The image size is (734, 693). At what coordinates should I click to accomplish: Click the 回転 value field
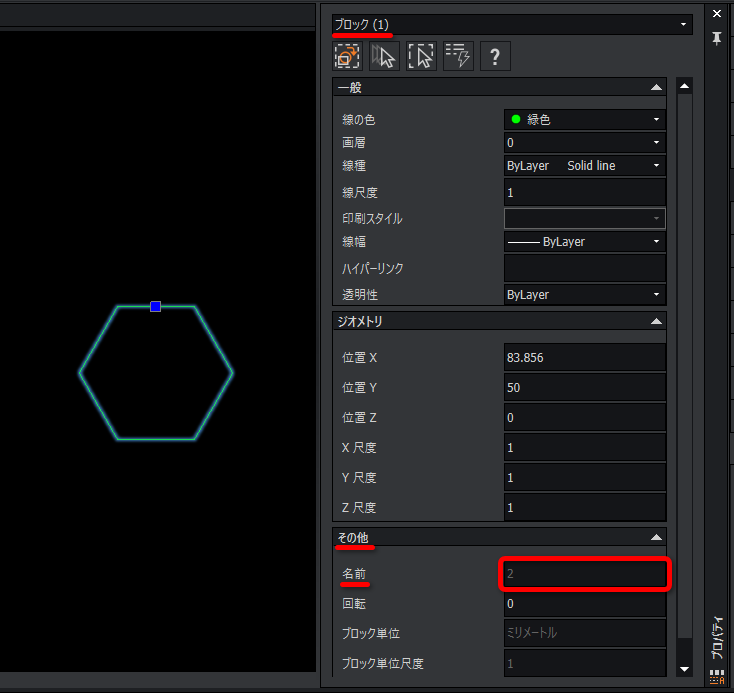click(x=585, y=604)
